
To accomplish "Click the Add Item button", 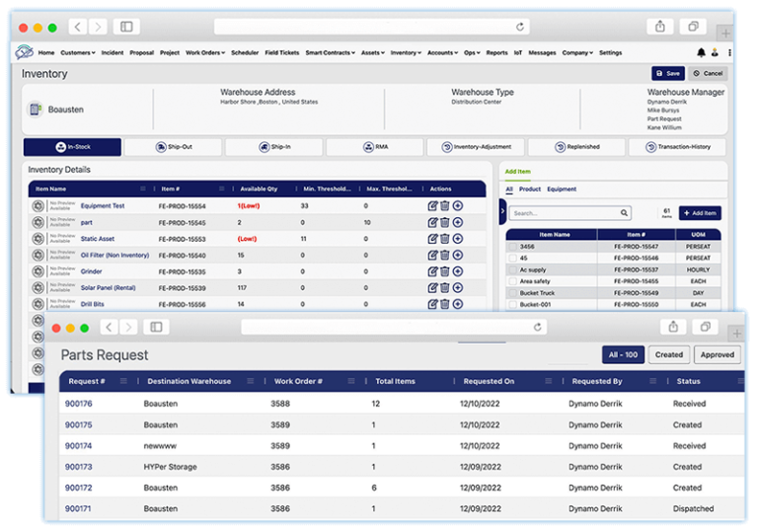I will [x=700, y=213].
